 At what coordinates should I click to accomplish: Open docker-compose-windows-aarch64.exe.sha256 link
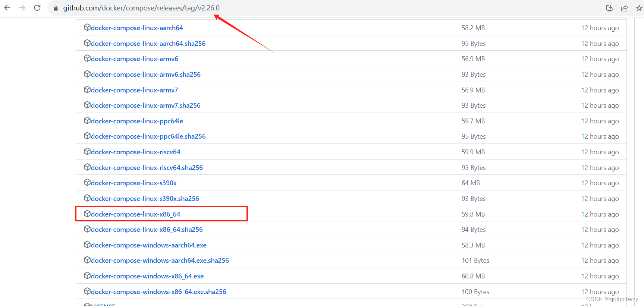pyautogui.click(x=160, y=261)
